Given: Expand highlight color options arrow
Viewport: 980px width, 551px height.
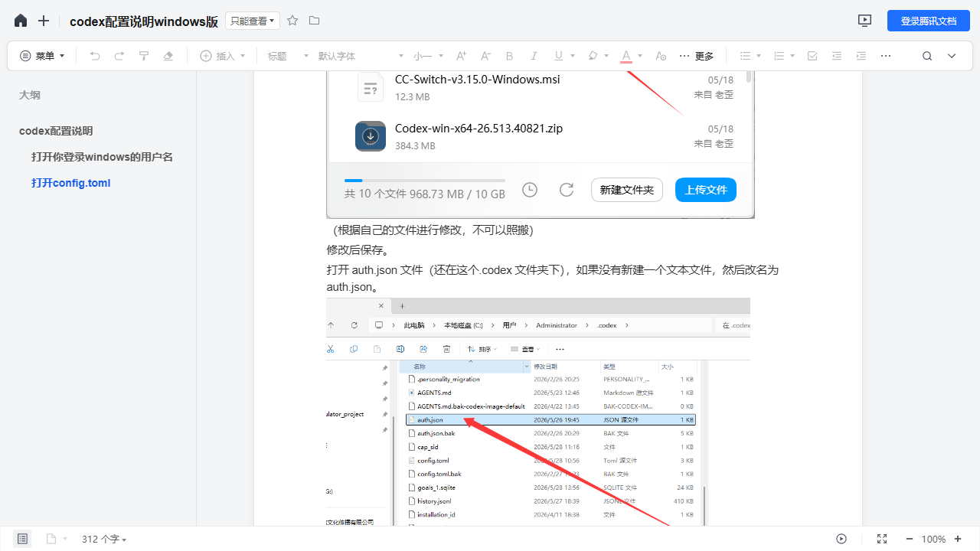Looking at the screenshot, I should [606, 56].
